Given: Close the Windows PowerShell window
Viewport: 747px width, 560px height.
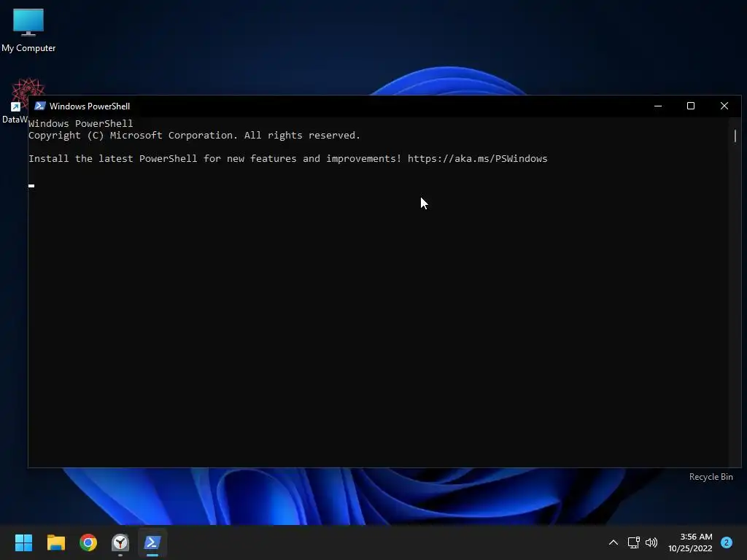Looking at the screenshot, I should pyautogui.click(x=724, y=106).
